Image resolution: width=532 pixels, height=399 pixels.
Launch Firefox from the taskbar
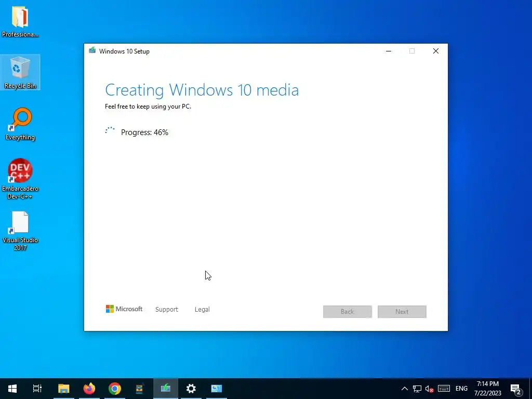tap(89, 389)
